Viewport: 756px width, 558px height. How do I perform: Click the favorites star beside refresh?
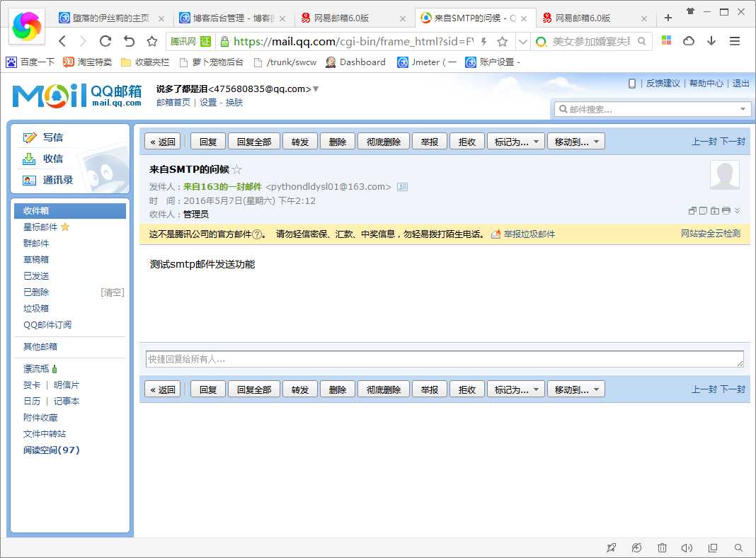click(152, 42)
